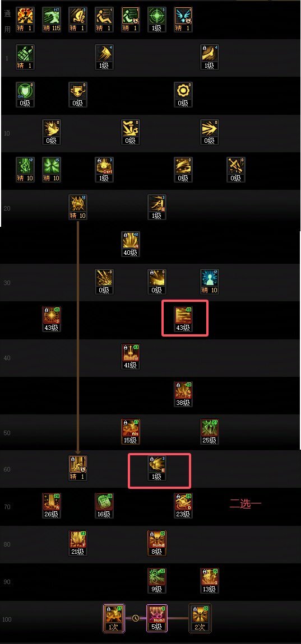Select the 15级 skill bound to Alt
301x644 pixels.
pyautogui.click(x=131, y=432)
